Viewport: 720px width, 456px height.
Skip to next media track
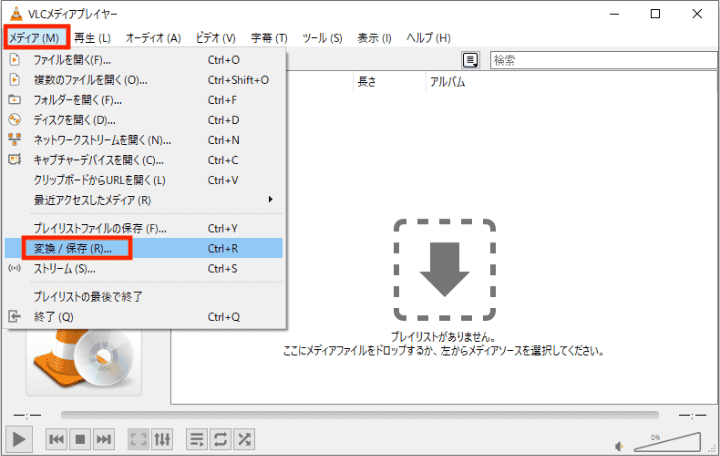104,439
